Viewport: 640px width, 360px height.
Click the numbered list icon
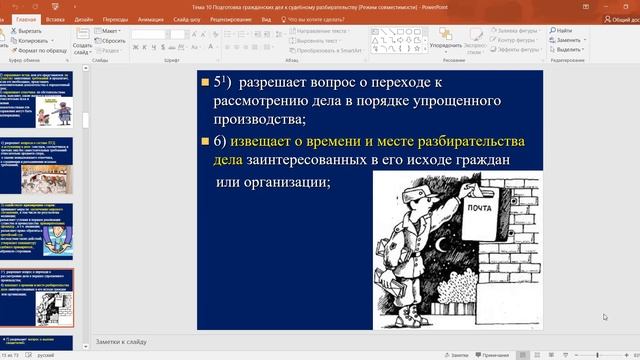[242, 35]
